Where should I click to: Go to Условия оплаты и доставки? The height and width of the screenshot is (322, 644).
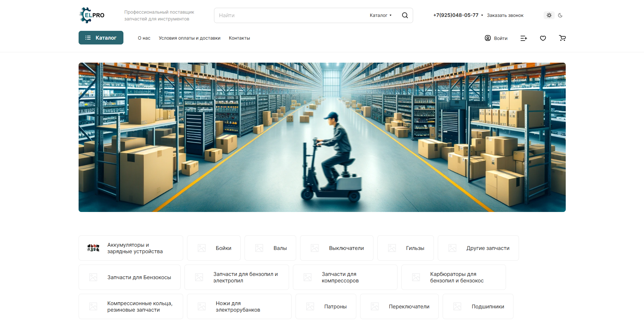point(189,38)
